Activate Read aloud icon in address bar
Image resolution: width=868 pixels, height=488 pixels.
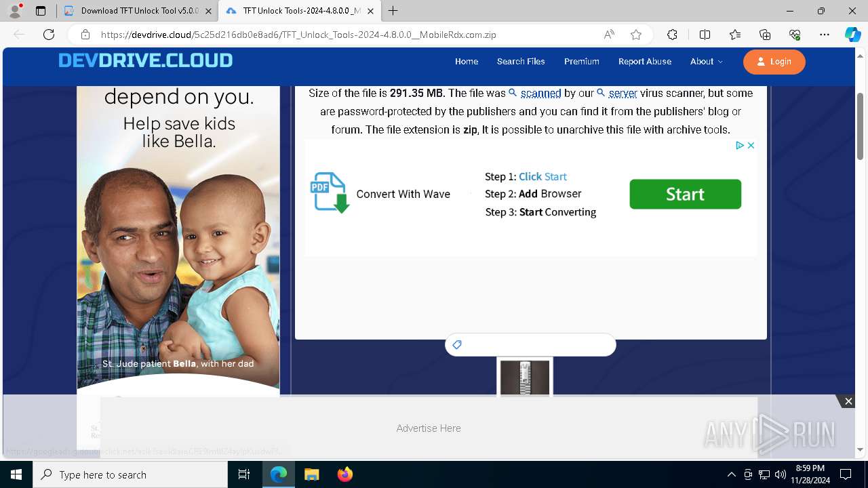coord(609,35)
